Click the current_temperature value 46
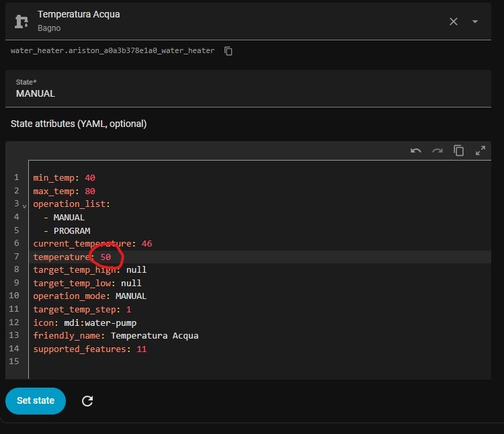 click(x=146, y=243)
